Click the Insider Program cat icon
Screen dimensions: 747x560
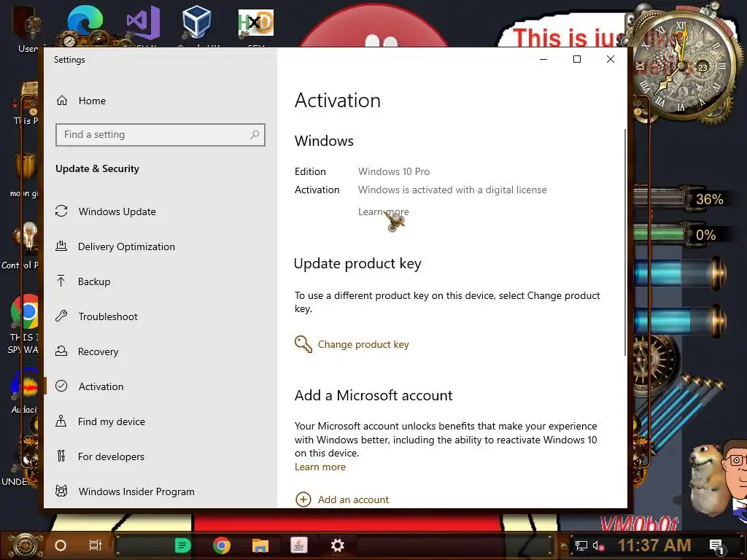coord(61,491)
